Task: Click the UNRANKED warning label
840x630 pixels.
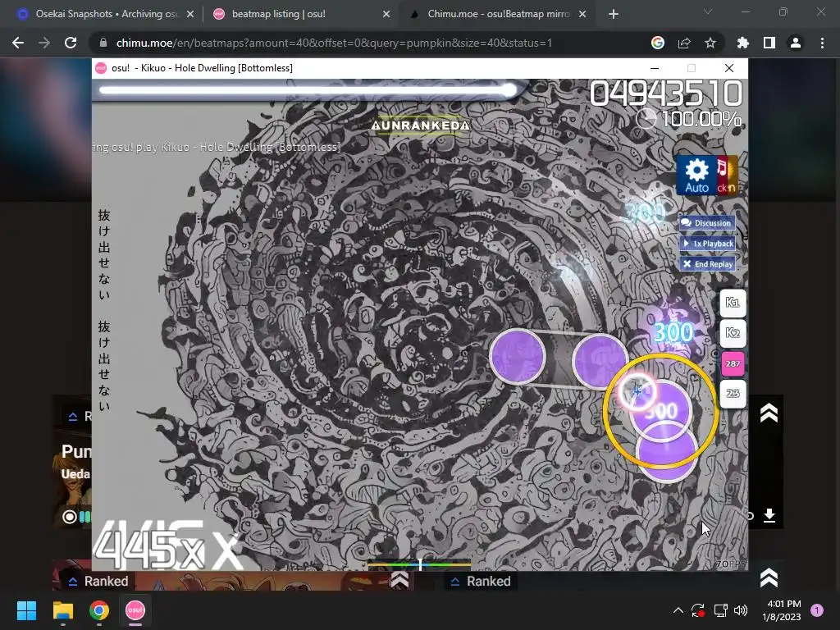Action: (421, 126)
